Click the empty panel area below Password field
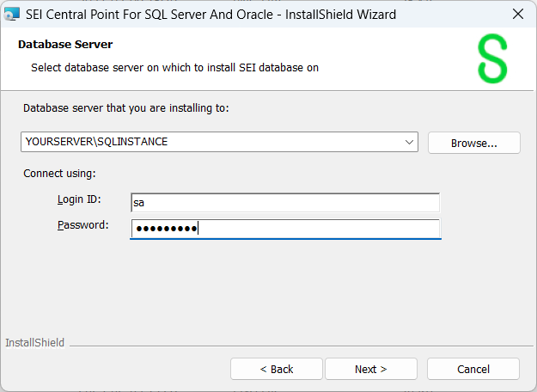Image resolution: width=537 pixels, height=392 pixels. 268,288
